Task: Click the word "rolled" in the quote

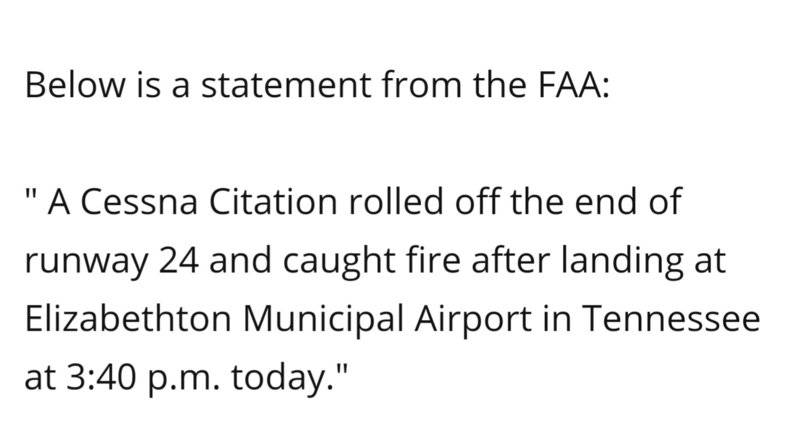Action: 396,202
